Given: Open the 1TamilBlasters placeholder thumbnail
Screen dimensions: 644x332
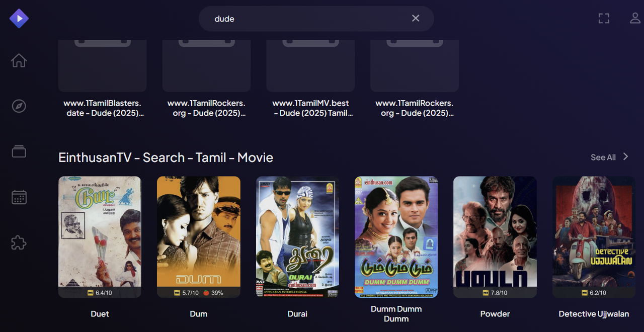Looking at the screenshot, I should pos(103,66).
